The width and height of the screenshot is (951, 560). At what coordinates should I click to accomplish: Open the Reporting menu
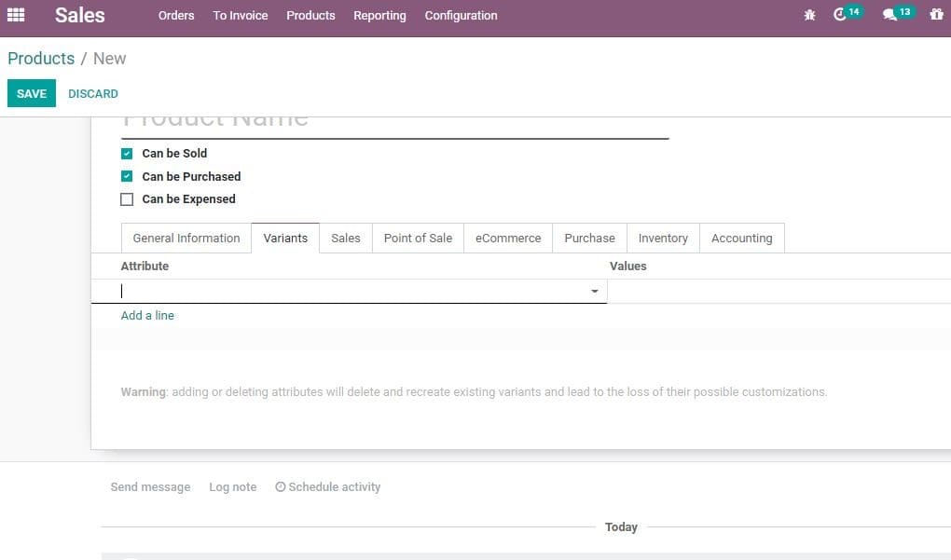pyautogui.click(x=379, y=15)
